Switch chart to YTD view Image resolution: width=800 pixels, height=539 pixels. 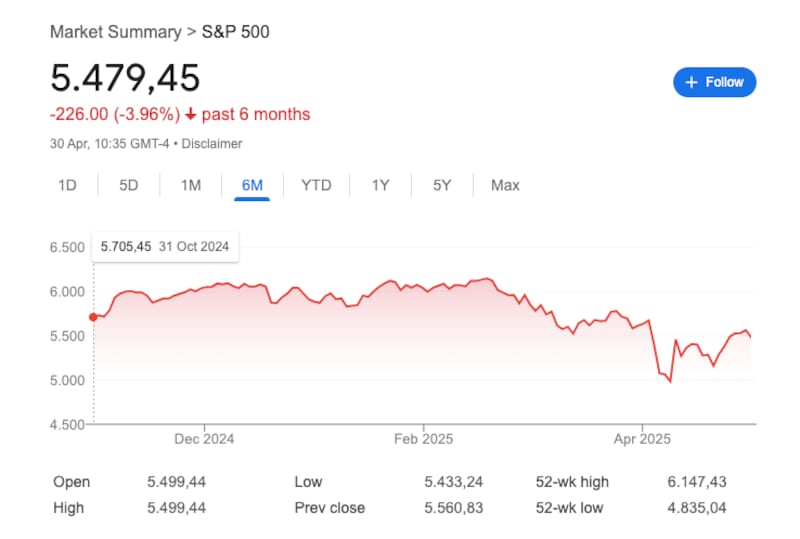point(316,185)
